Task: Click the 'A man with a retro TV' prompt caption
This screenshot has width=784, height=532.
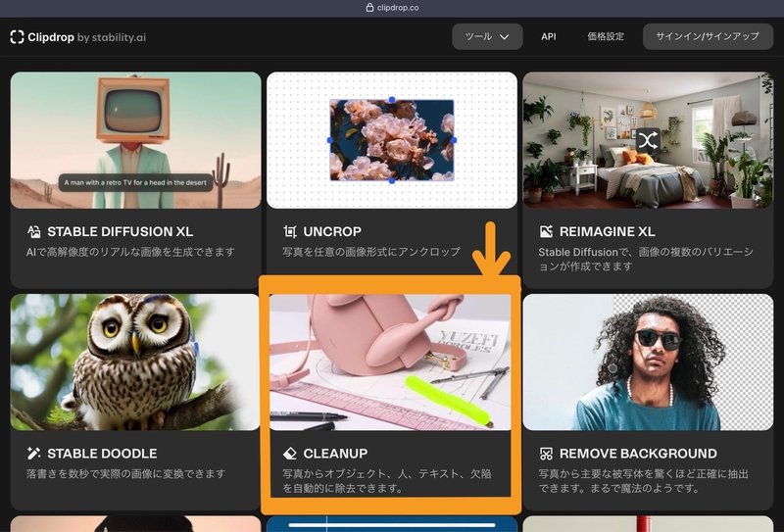Action: (135, 182)
